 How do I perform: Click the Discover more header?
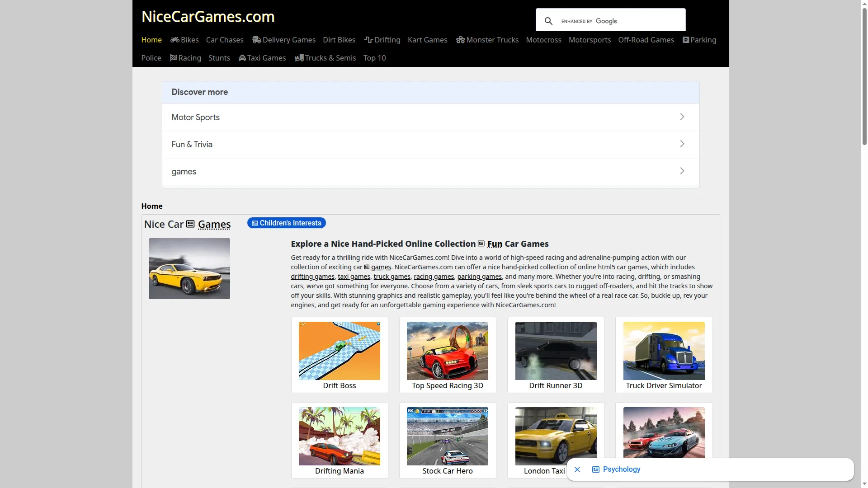[431, 92]
